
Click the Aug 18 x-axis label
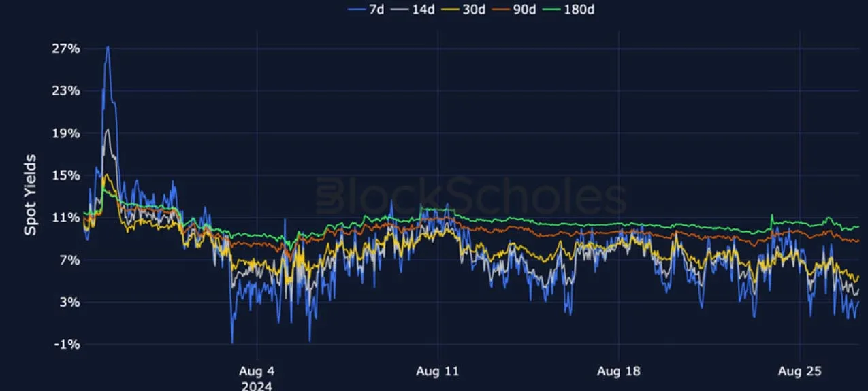click(618, 372)
